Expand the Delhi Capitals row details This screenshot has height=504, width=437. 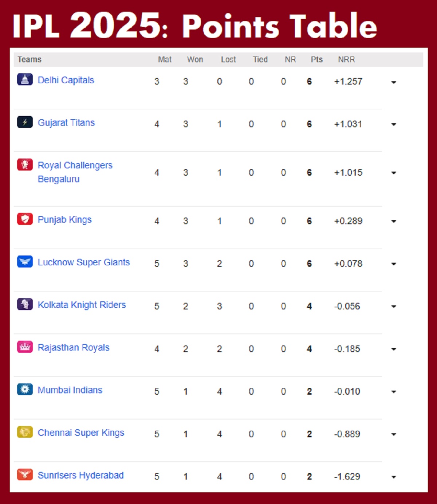click(x=393, y=82)
